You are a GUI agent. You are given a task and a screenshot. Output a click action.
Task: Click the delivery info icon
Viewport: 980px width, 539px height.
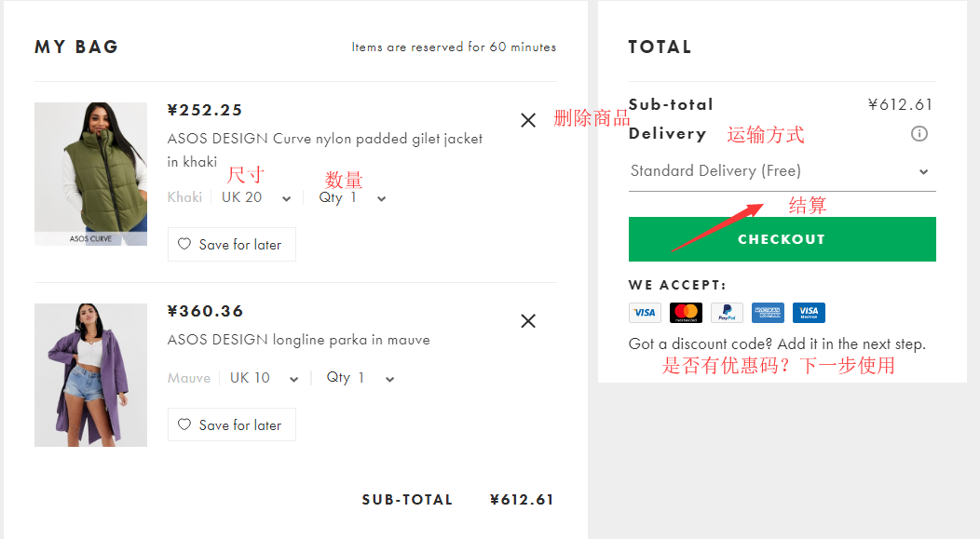click(919, 134)
